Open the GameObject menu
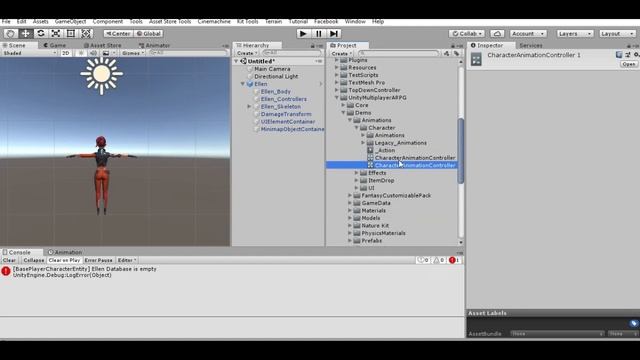This screenshot has height=360, width=640. click(x=70, y=22)
